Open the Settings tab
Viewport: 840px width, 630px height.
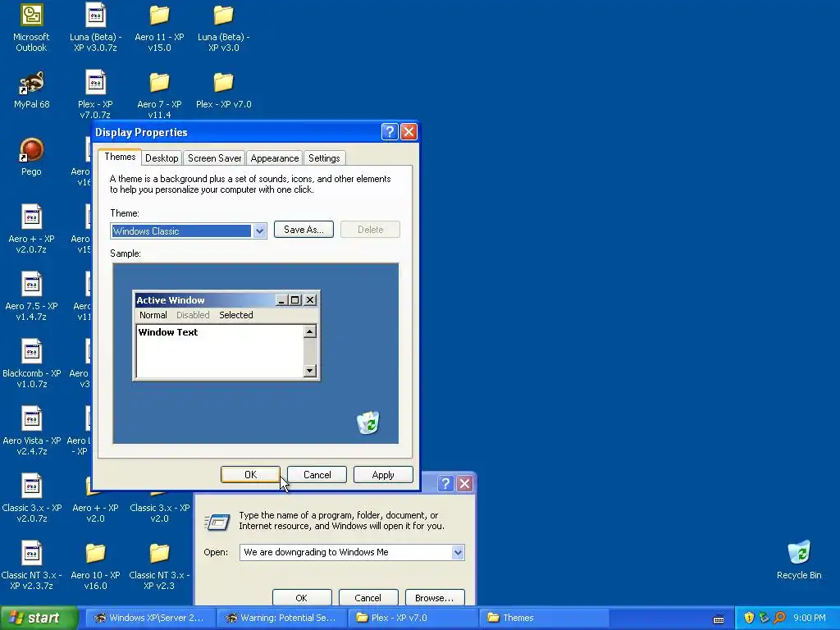(x=324, y=158)
